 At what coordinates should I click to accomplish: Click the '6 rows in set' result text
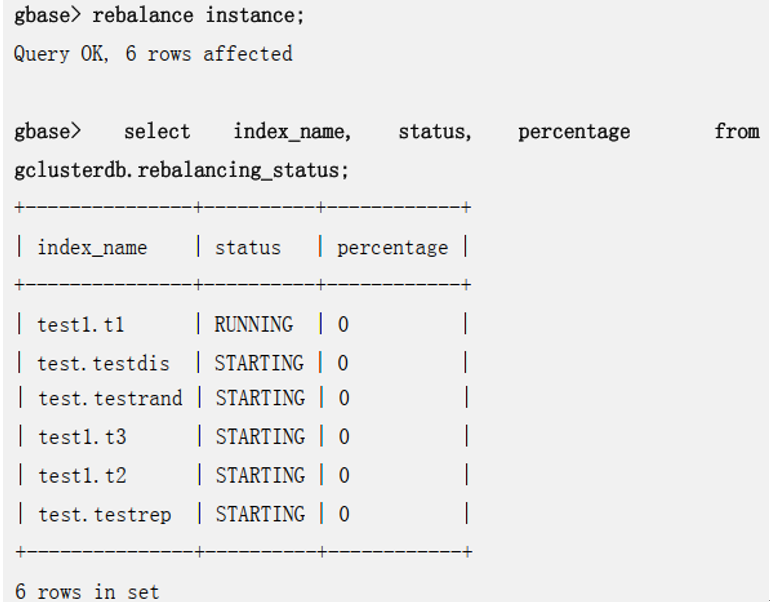pos(87,592)
